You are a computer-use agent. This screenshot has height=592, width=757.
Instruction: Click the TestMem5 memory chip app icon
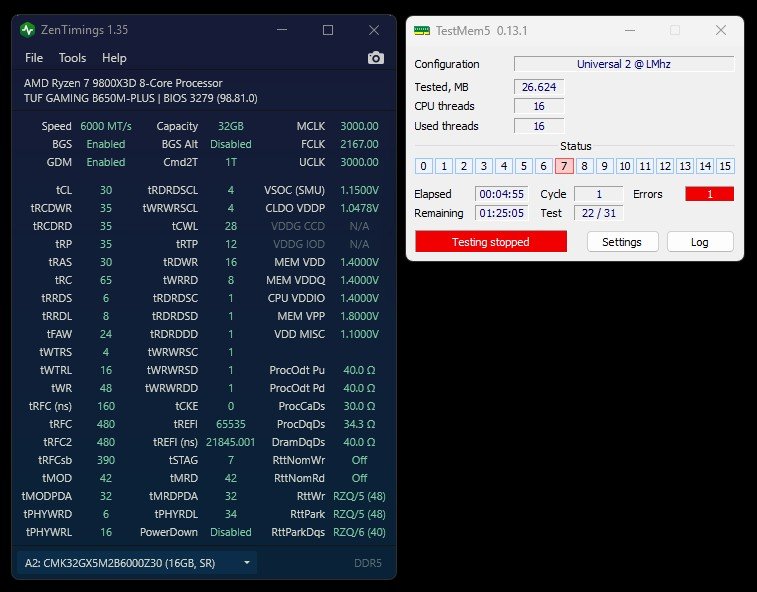(422, 31)
